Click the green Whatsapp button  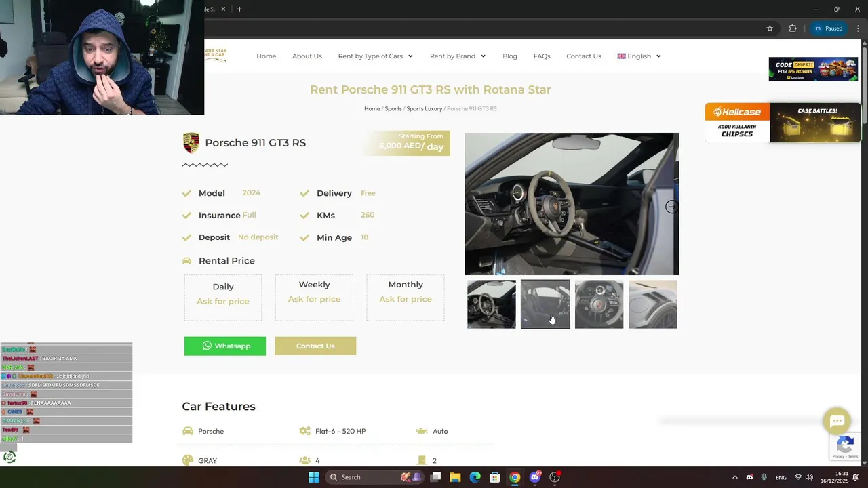point(225,346)
